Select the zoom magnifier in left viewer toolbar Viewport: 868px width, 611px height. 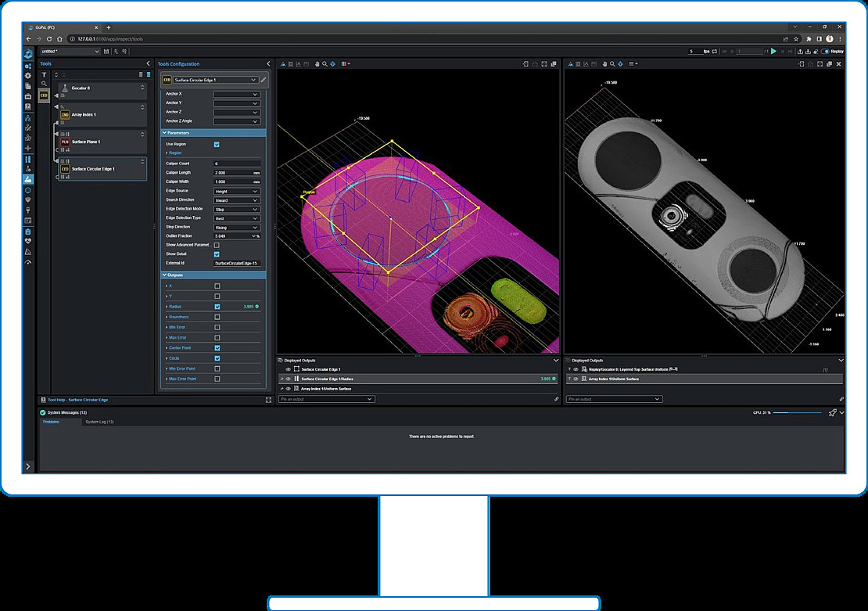325,64
